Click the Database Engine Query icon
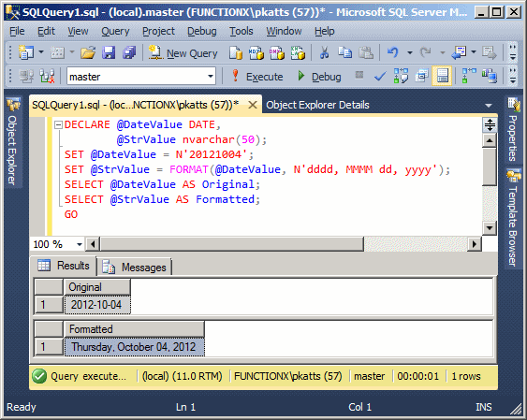 click(235, 52)
